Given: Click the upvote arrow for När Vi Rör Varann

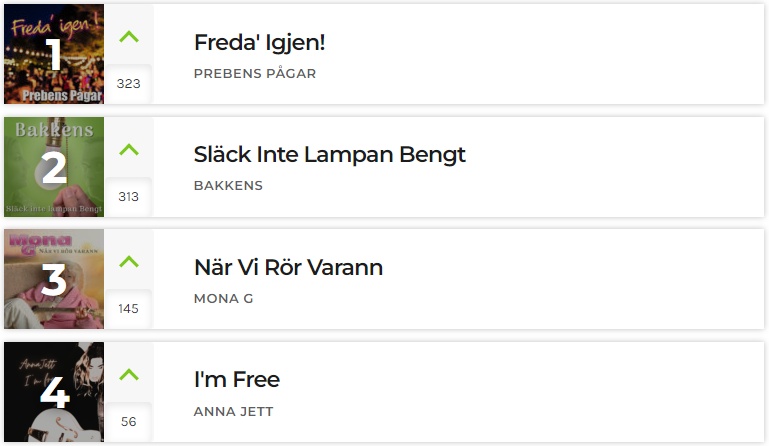Looking at the screenshot, I should (129, 262).
